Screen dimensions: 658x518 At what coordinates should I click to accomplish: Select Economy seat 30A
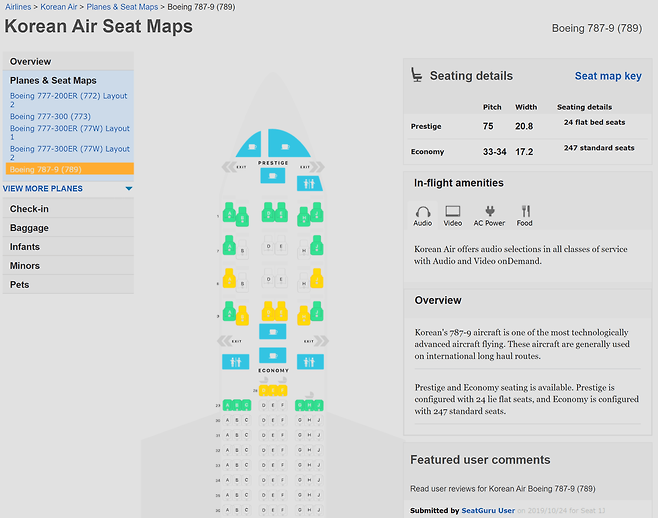227,420
